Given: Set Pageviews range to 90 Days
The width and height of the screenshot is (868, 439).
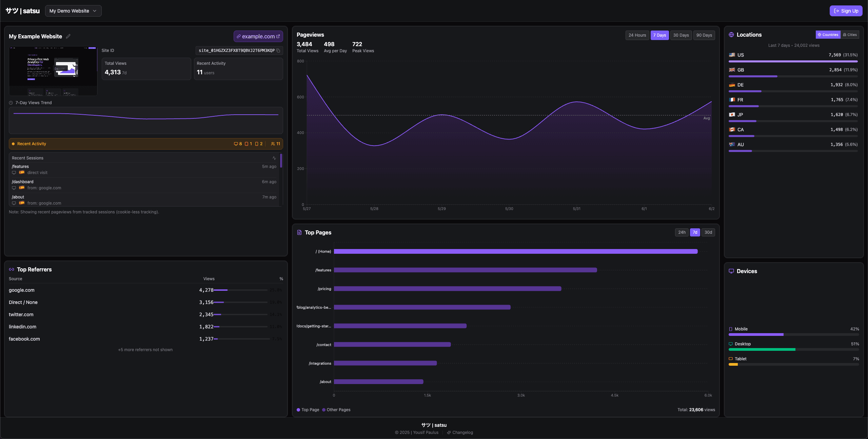Looking at the screenshot, I should [x=704, y=35].
